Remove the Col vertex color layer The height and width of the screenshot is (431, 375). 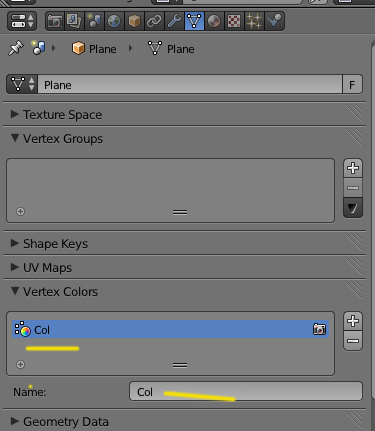coord(353,341)
